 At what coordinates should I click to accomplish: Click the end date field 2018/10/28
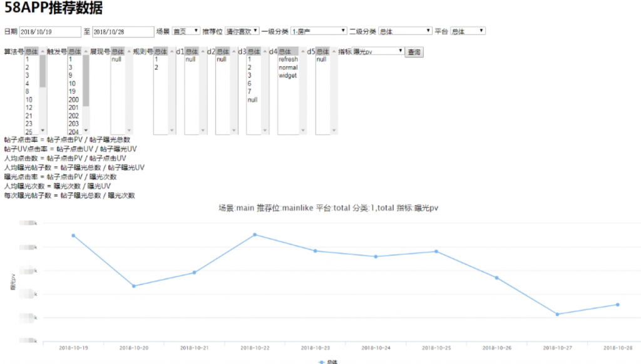pos(123,31)
